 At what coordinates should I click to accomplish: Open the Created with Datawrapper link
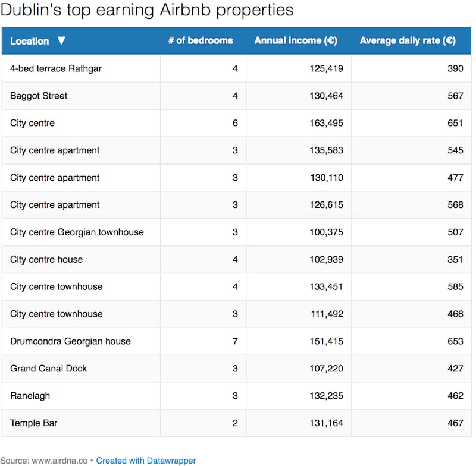pos(146,460)
